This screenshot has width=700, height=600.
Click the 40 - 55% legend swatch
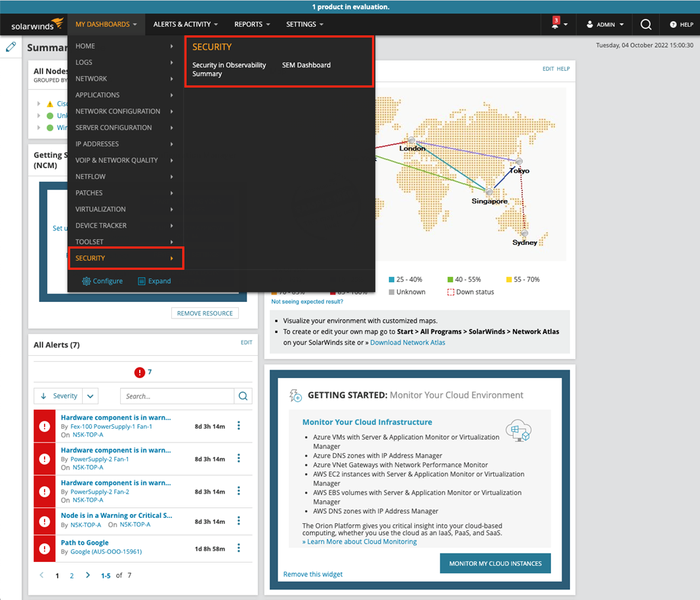(x=450, y=280)
